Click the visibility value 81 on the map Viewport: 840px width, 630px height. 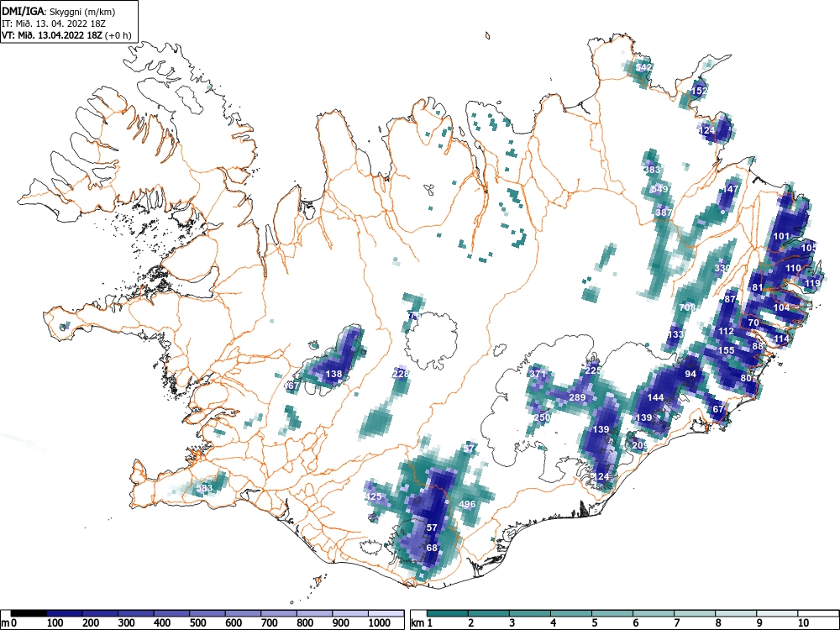coord(758,287)
